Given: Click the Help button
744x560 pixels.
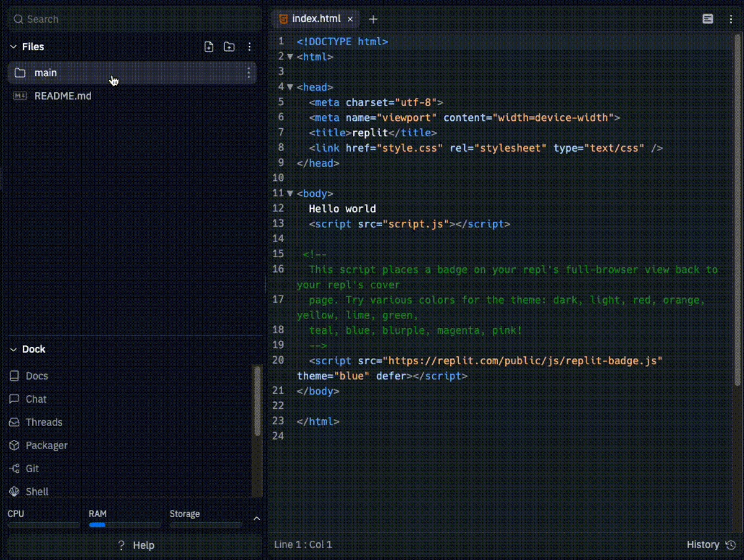Looking at the screenshot, I should click(x=135, y=546).
